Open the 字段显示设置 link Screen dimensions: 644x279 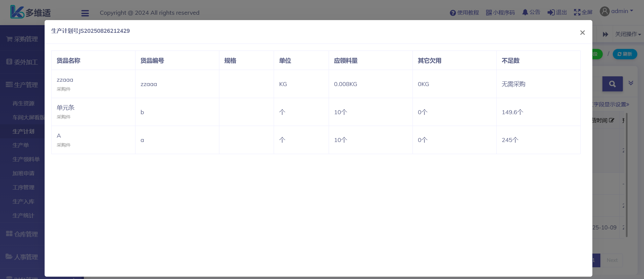tap(611, 104)
